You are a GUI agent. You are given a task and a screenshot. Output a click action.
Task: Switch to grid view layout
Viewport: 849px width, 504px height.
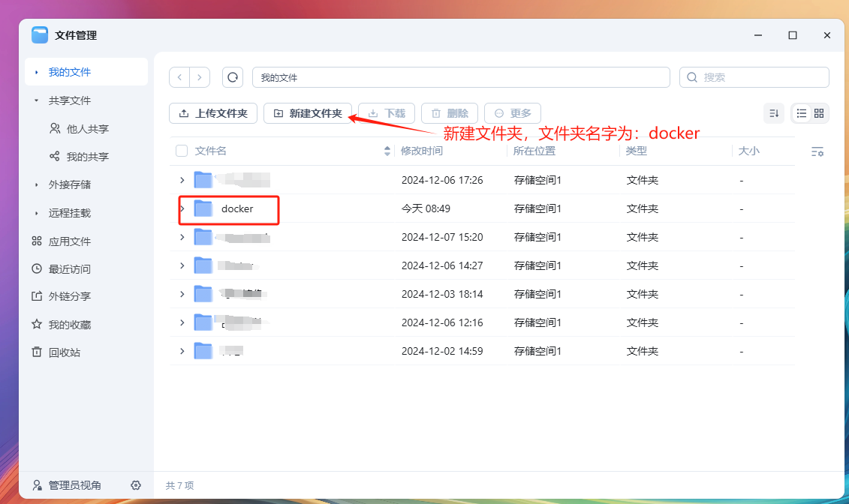point(819,113)
